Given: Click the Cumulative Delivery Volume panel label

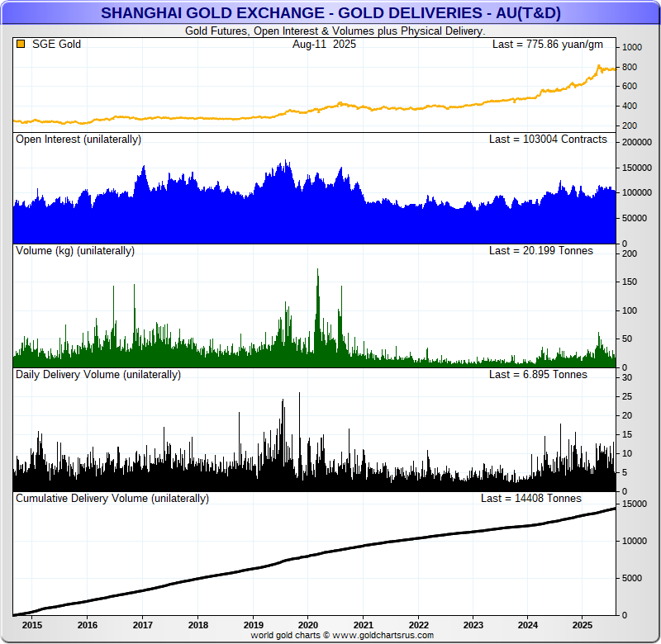Looking at the screenshot, I should point(112,499).
